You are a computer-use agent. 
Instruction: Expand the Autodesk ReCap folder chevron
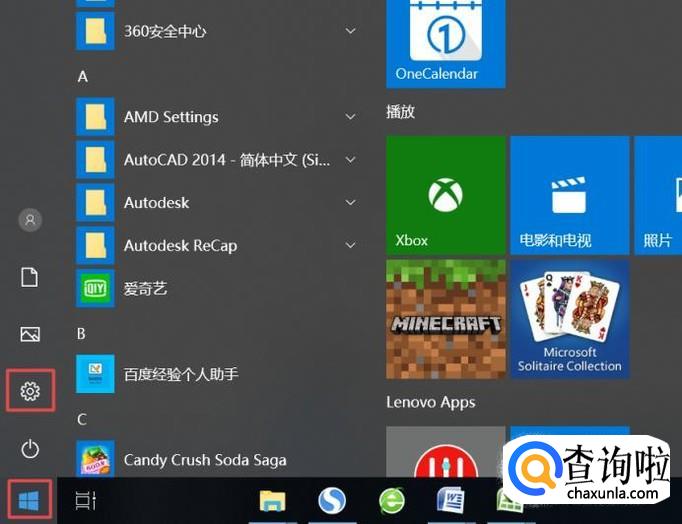point(351,245)
